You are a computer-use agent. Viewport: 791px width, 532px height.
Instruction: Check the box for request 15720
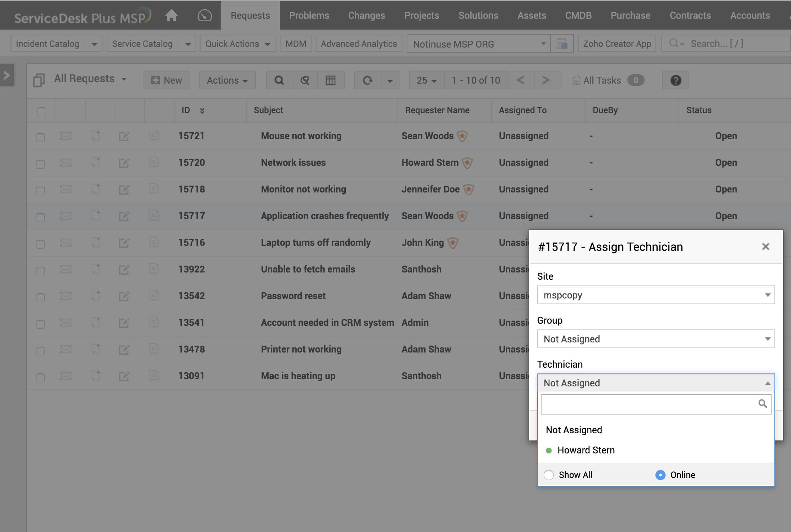[40, 164]
